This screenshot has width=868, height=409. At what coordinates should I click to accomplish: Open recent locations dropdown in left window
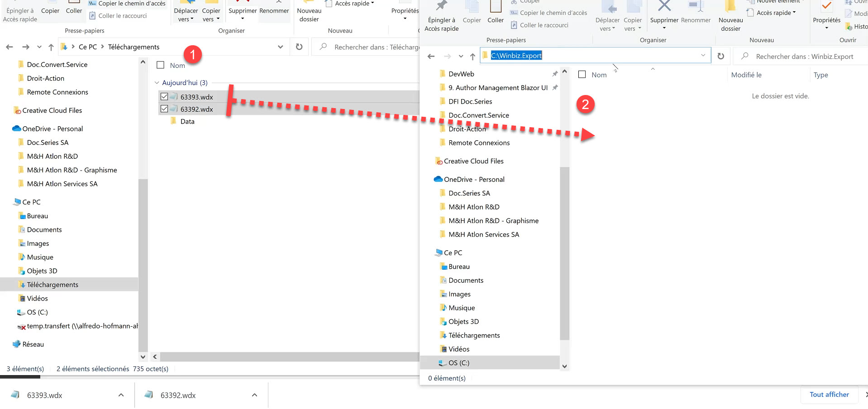tap(39, 47)
